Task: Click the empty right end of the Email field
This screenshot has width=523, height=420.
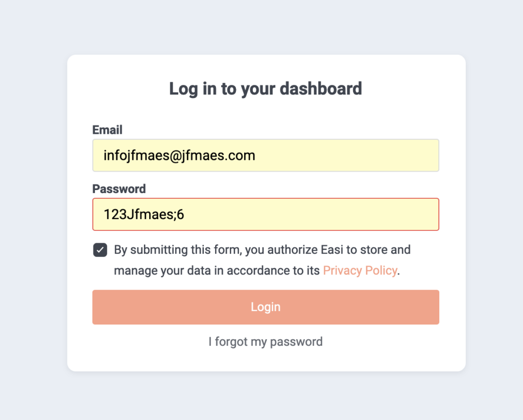Action: [x=398, y=155]
